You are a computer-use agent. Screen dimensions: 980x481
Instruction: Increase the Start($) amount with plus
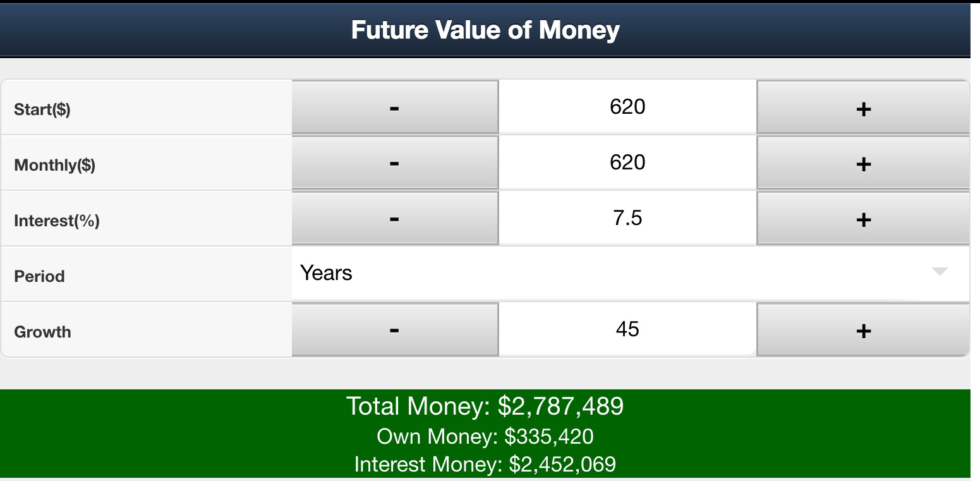coord(862,108)
